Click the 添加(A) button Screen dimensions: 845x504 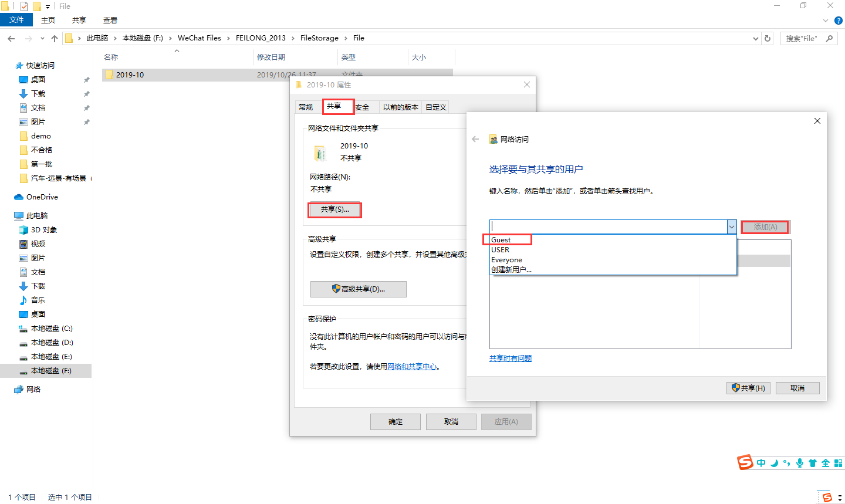pyautogui.click(x=765, y=226)
